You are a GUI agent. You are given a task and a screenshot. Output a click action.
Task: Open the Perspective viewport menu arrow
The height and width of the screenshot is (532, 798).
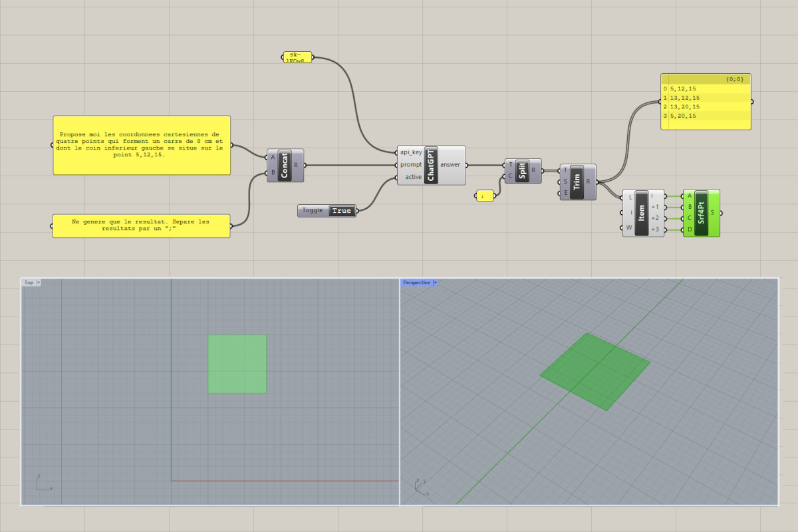pos(435,283)
